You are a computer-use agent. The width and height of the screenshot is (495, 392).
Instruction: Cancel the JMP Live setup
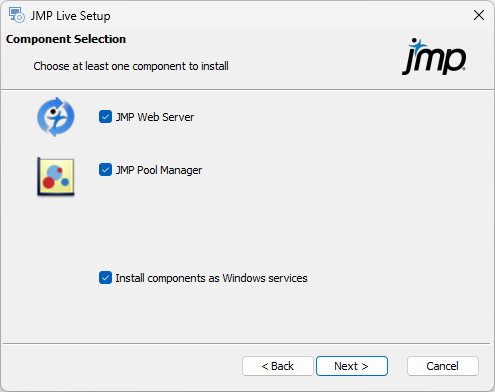443,366
